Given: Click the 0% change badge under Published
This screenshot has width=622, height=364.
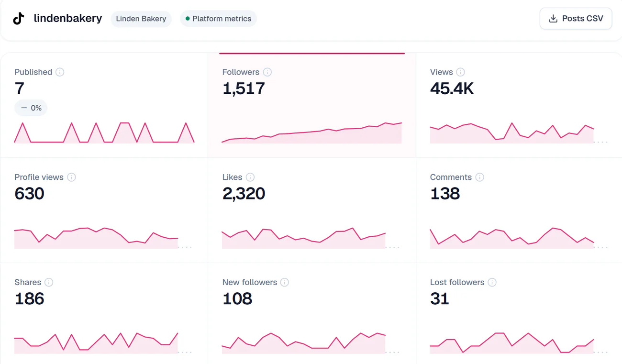Looking at the screenshot, I should pyautogui.click(x=31, y=108).
